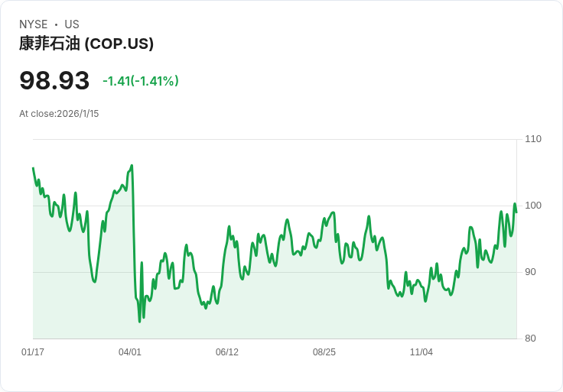Click the lowest dip after 04/01
The width and height of the screenshot is (563, 392).
(140, 322)
